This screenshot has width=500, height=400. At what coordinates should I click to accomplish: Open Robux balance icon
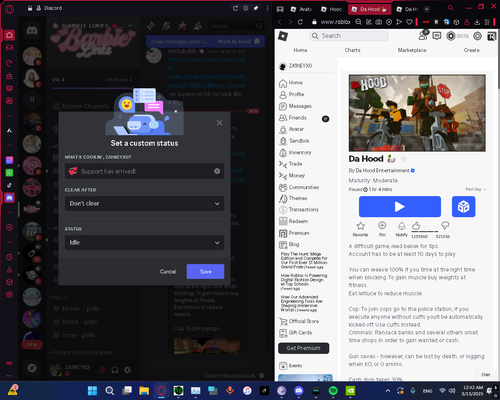click(451, 36)
